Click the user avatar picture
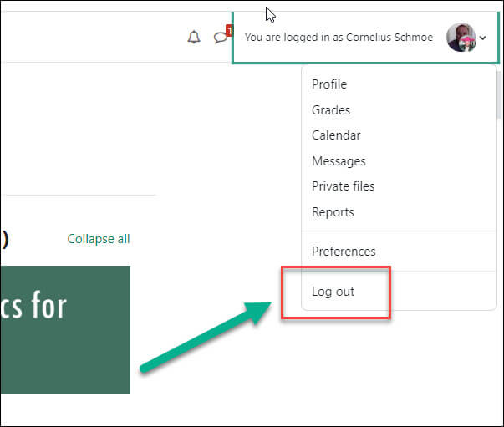 pyautogui.click(x=461, y=38)
